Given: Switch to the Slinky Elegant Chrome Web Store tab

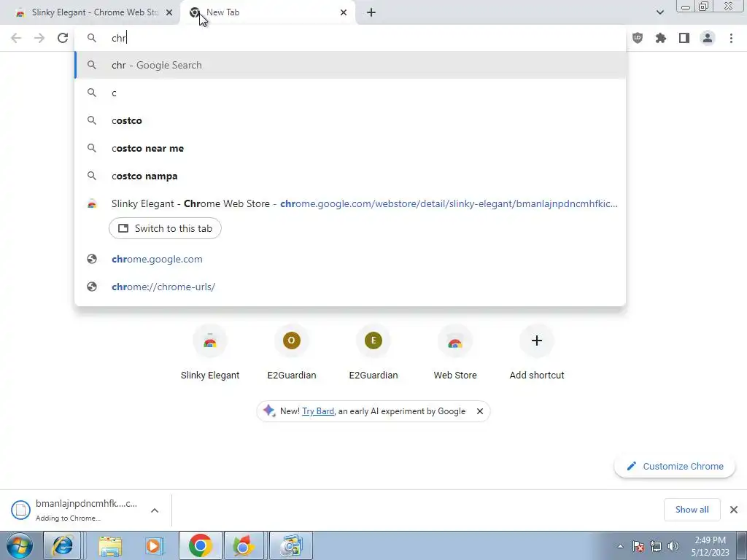Looking at the screenshot, I should coord(88,12).
